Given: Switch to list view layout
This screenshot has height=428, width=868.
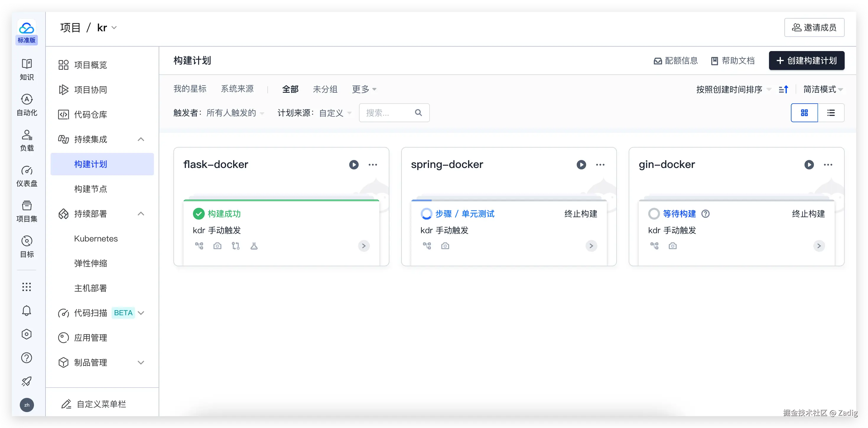Looking at the screenshot, I should pyautogui.click(x=831, y=113).
